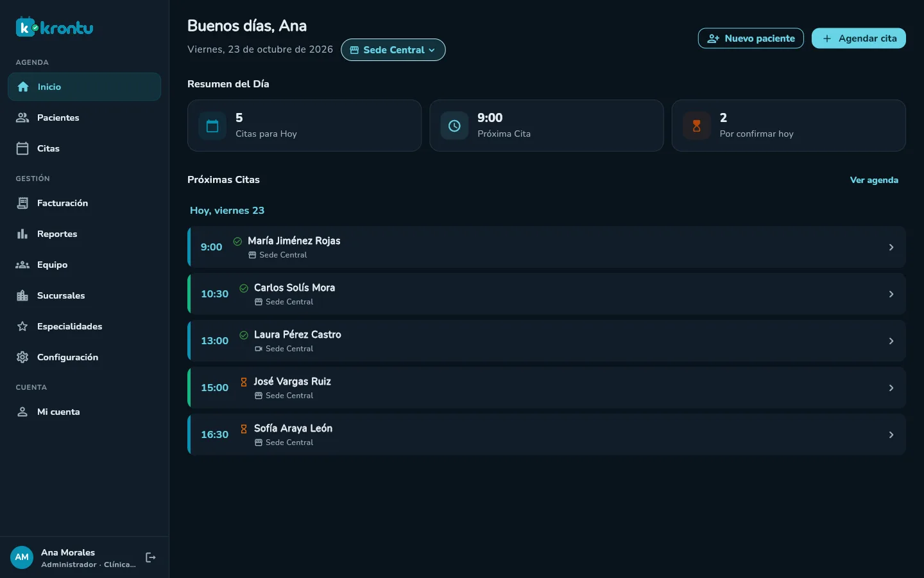Click the clock icon in Próxima Cita card

pyautogui.click(x=454, y=126)
